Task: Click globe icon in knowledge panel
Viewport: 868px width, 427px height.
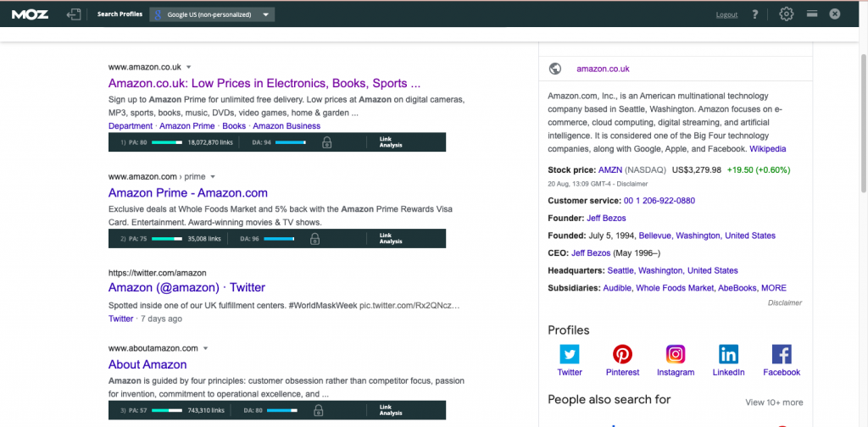Action: [555, 69]
